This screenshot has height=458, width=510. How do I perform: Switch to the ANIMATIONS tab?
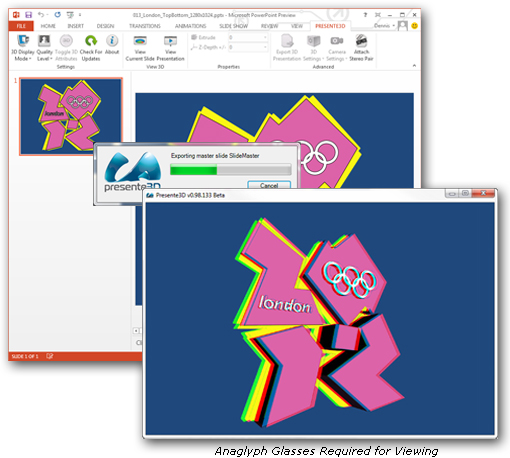(x=190, y=26)
